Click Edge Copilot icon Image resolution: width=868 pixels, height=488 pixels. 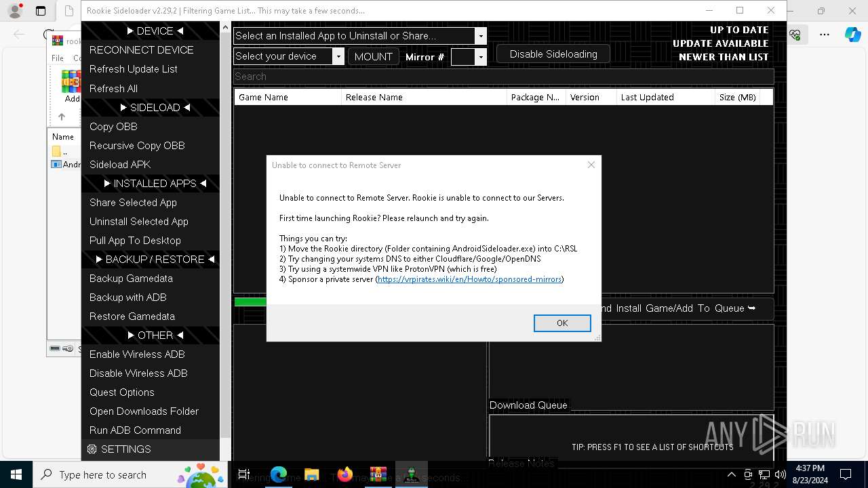click(x=852, y=35)
